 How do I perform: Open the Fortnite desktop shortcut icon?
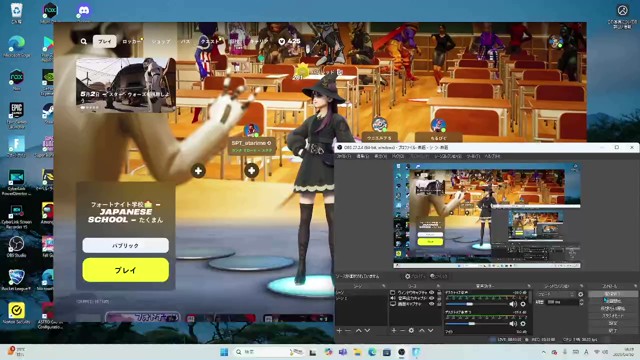point(17,147)
